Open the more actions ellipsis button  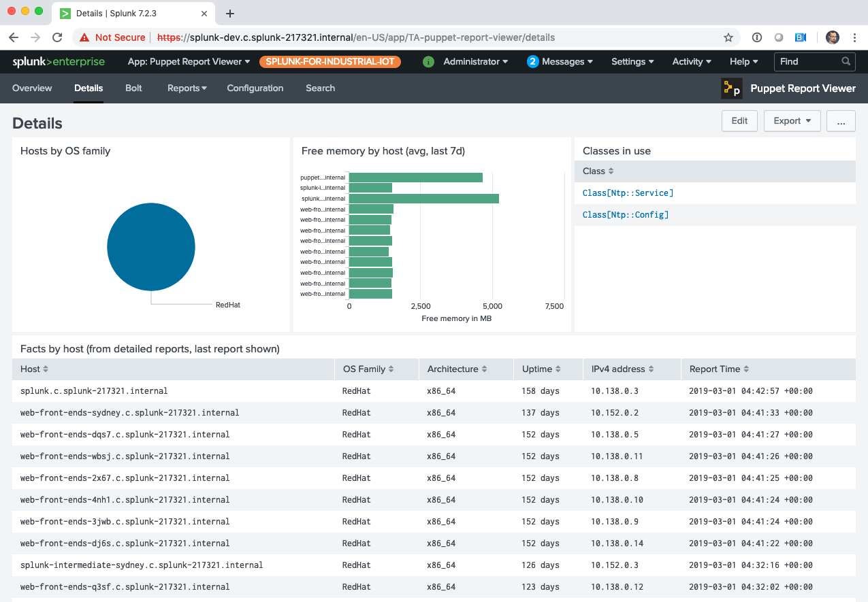coord(841,121)
